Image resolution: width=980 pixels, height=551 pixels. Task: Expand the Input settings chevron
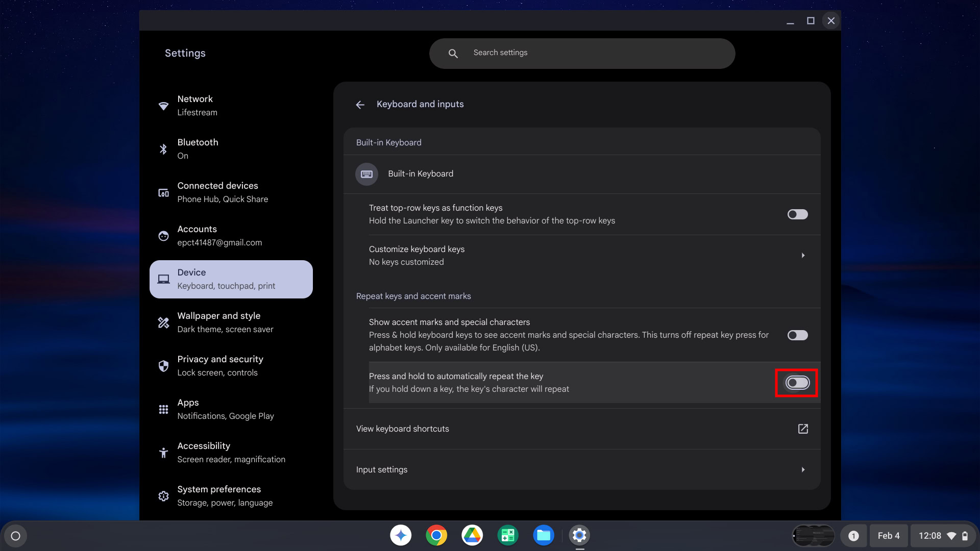pos(802,469)
